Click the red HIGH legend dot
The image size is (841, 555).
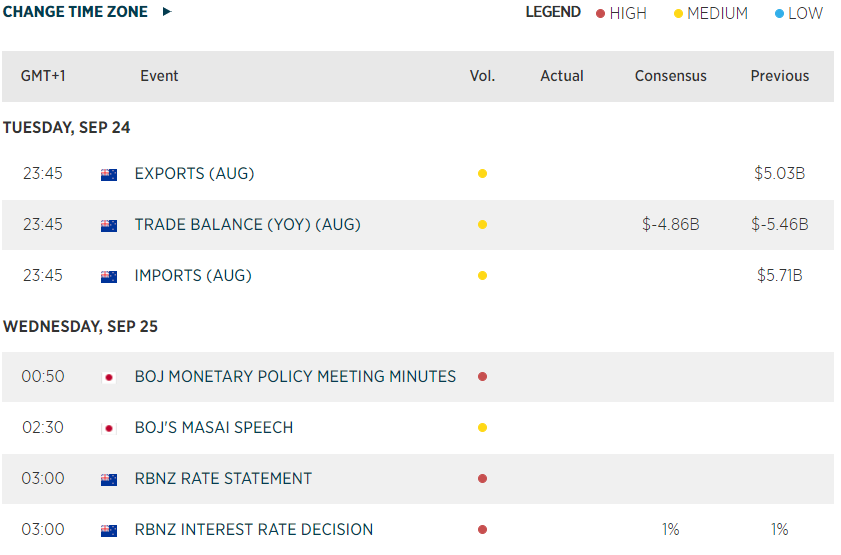(600, 14)
